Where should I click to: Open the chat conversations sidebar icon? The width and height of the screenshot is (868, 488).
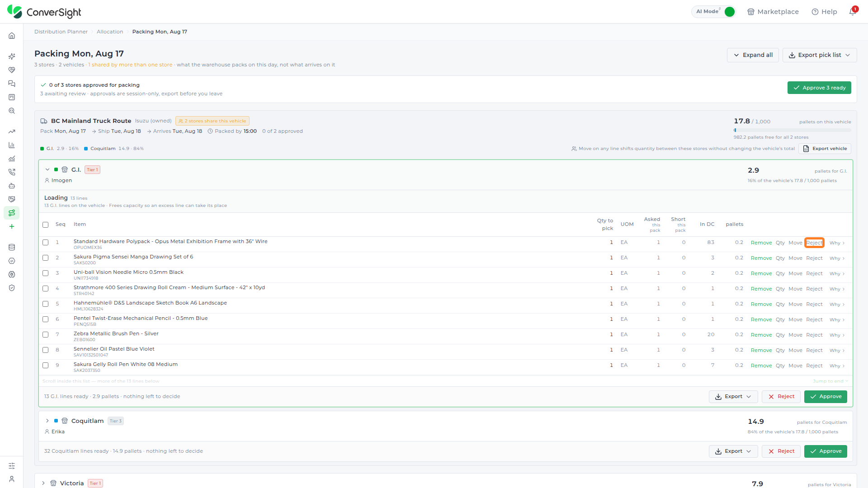(x=12, y=84)
